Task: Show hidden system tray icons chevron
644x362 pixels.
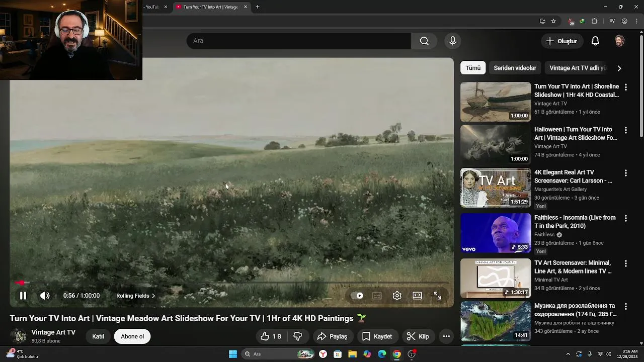Action: pyautogui.click(x=568, y=354)
